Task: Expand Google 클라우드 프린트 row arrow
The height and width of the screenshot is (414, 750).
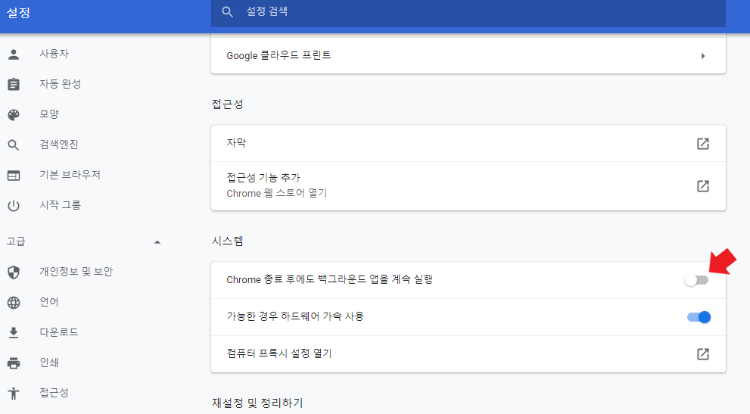Action: [x=703, y=56]
